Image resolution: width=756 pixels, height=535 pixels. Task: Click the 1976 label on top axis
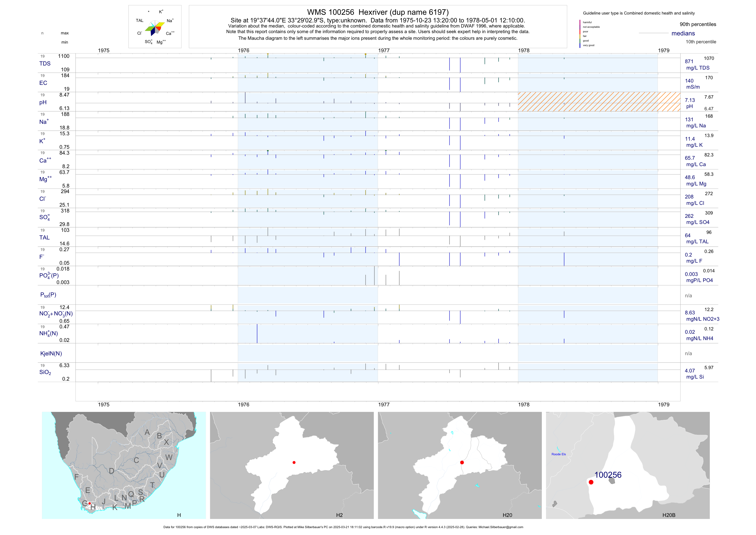244,50
